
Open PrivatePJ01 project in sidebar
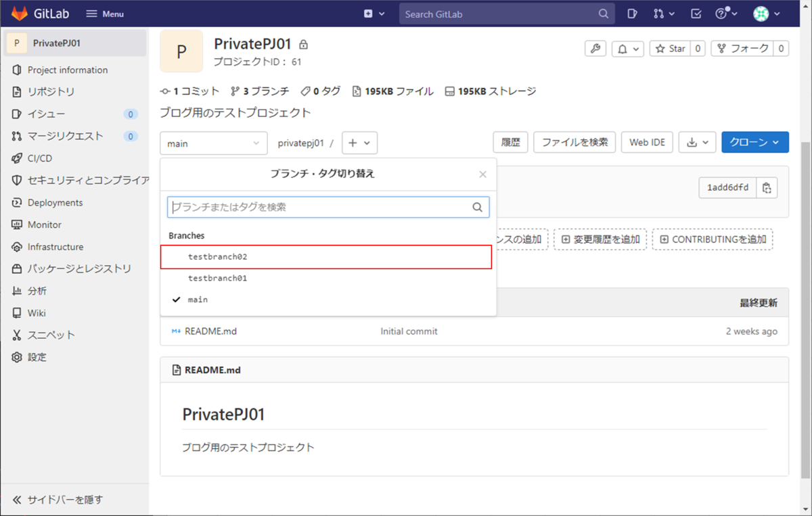[x=74, y=43]
